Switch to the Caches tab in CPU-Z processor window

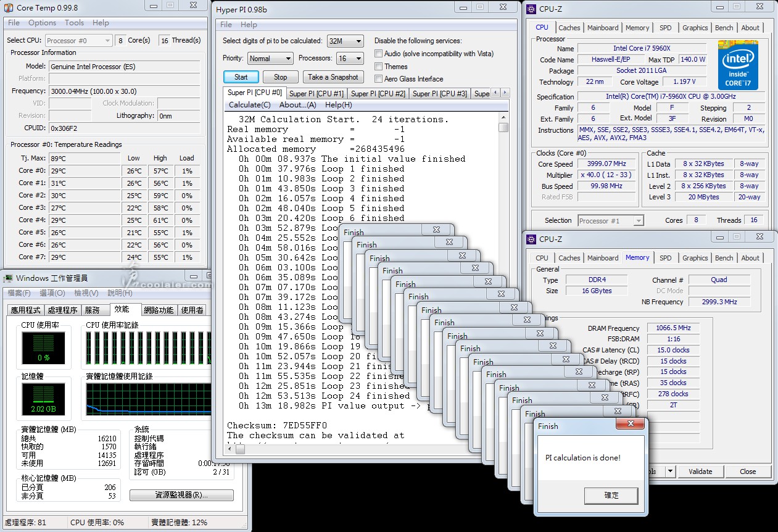tap(569, 28)
